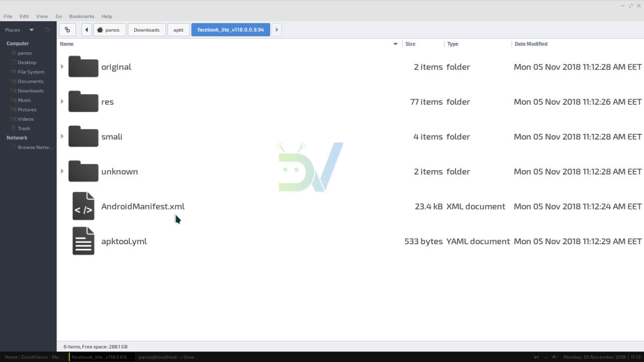Select the file name 'AndroidManifest.xml'
Image resolution: width=644 pixels, height=362 pixels.
tap(143, 206)
